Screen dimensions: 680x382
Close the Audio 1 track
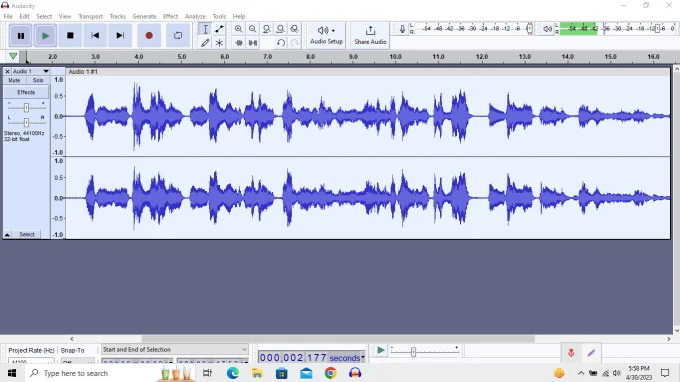pos(7,71)
